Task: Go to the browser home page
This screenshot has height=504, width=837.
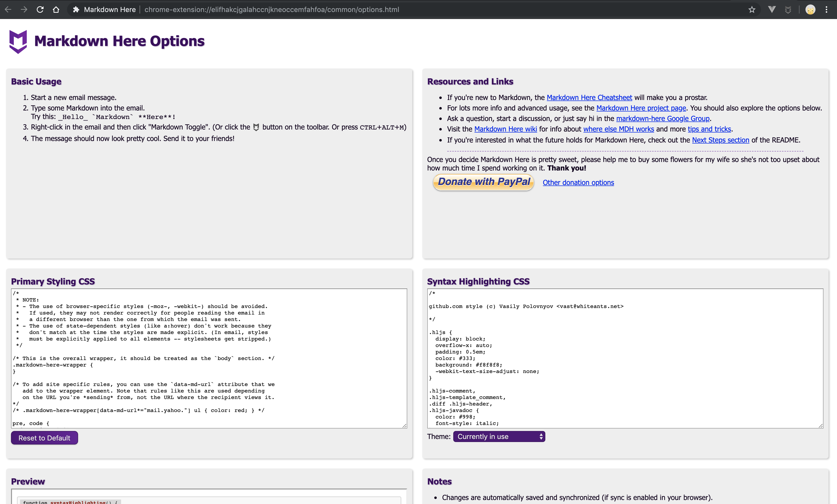Action: point(56,9)
